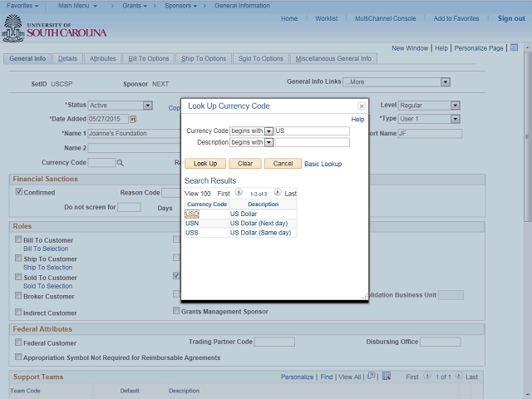This screenshot has height=399, width=532.
Task: Uncheck the Confirmed checkbox
Action: pyautogui.click(x=19, y=192)
